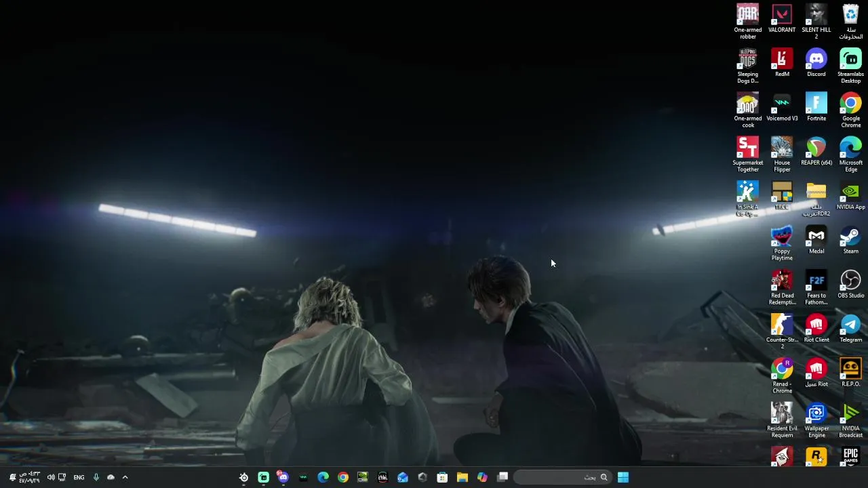Launch OBS Studio from the desktop
Screen dimensions: 868x488
(850, 284)
